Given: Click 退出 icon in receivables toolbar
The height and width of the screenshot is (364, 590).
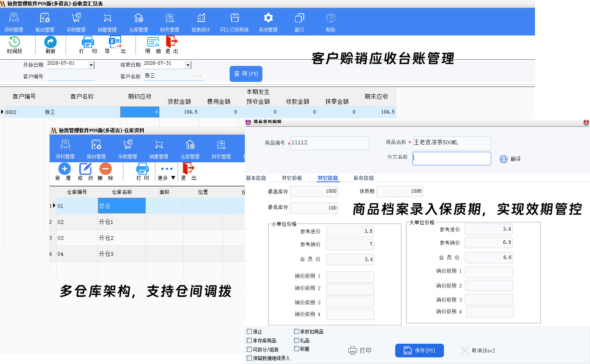Looking at the screenshot, I should tap(172, 42).
